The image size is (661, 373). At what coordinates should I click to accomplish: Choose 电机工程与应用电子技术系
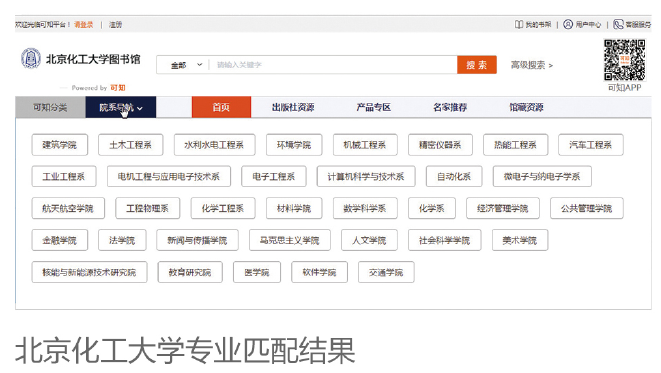[x=169, y=177]
